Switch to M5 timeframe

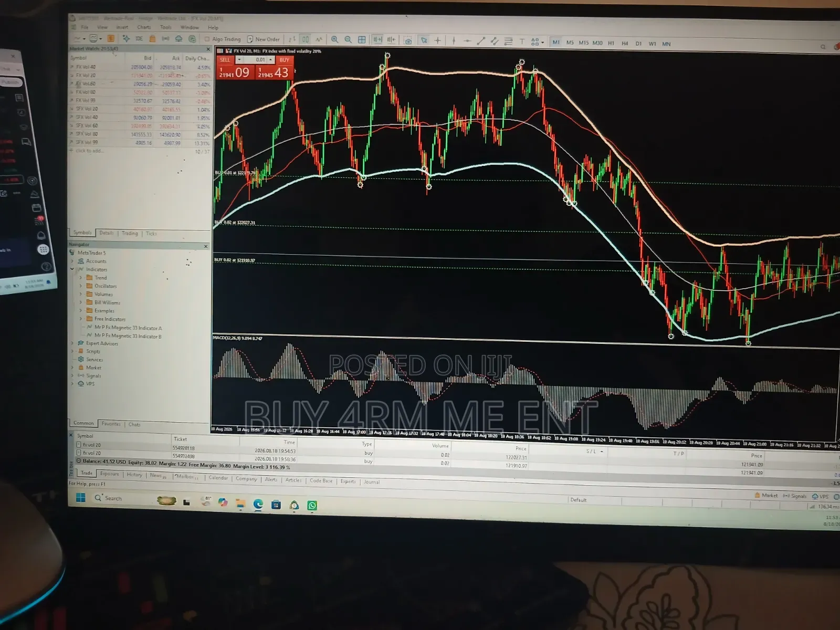coord(570,43)
